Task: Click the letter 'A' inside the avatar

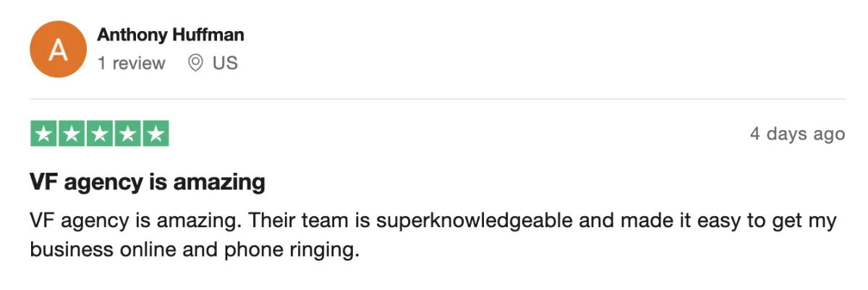Action: [59, 49]
